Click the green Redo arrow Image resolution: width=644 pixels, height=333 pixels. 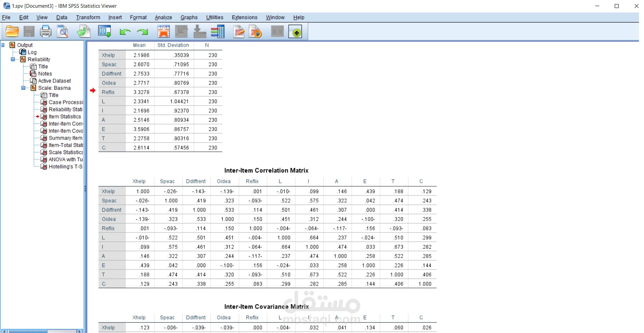point(142,32)
